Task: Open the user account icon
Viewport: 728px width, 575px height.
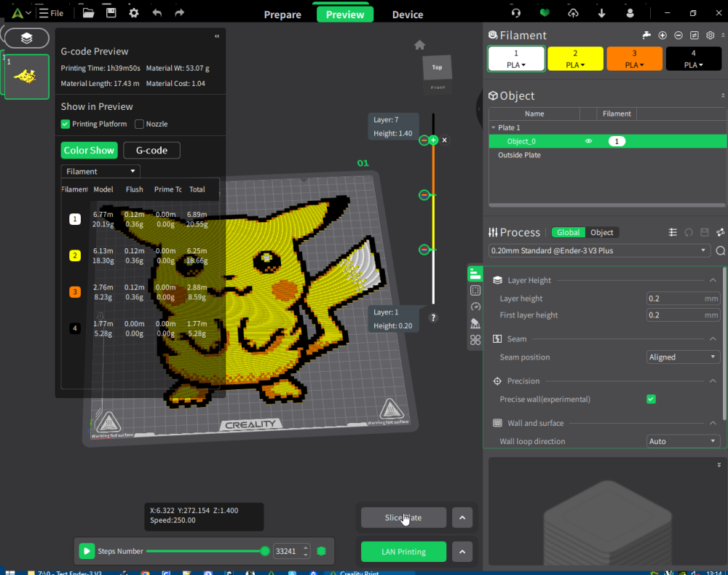Action: click(x=630, y=13)
